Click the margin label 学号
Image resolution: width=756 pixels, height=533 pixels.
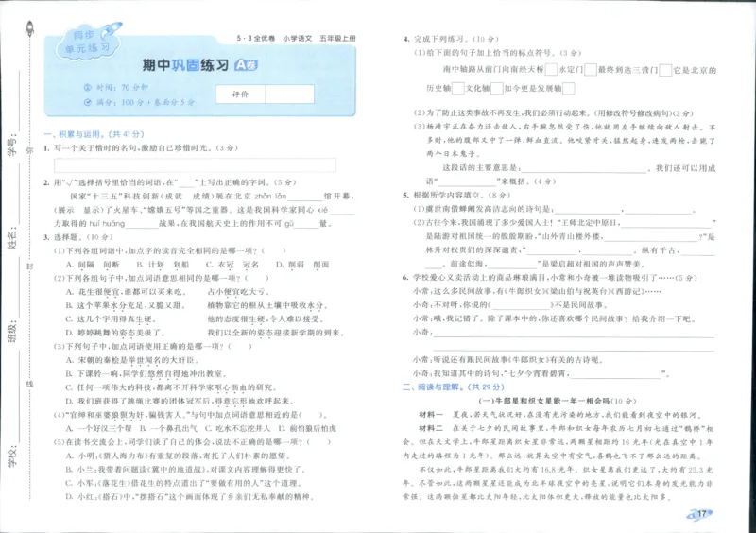point(11,145)
